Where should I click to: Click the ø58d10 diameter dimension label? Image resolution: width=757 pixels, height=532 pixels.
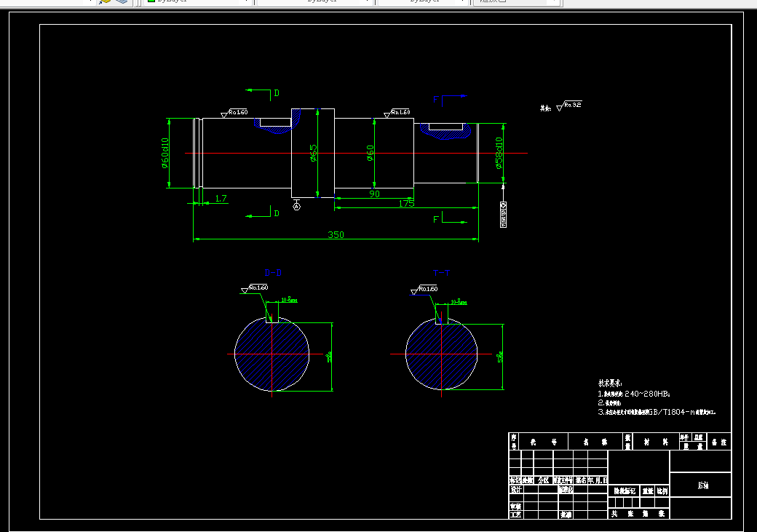point(499,153)
